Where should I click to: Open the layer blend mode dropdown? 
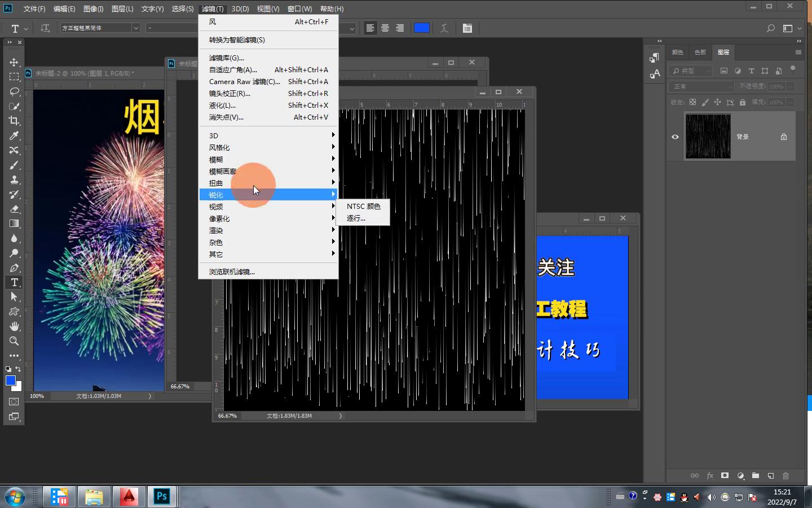click(701, 86)
